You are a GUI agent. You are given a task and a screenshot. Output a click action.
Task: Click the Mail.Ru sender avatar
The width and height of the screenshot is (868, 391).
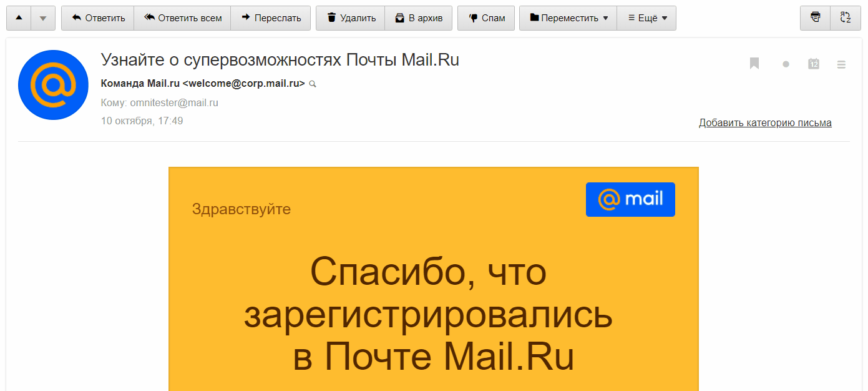(54, 85)
